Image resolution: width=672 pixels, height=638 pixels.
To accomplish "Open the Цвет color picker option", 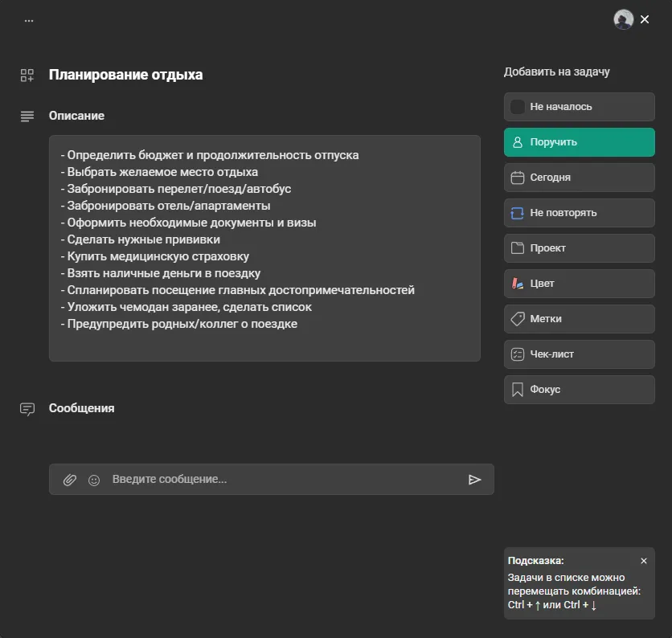I will click(579, 284).
